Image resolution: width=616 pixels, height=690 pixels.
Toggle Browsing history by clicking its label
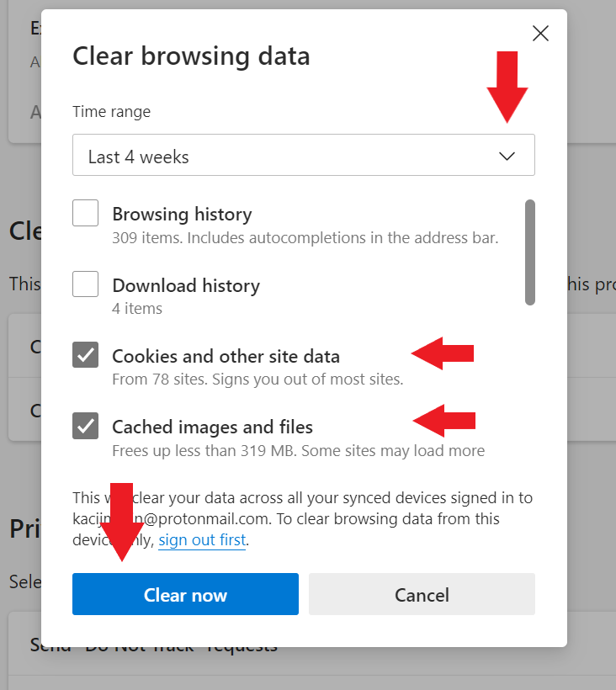click(x=182, y=214)
